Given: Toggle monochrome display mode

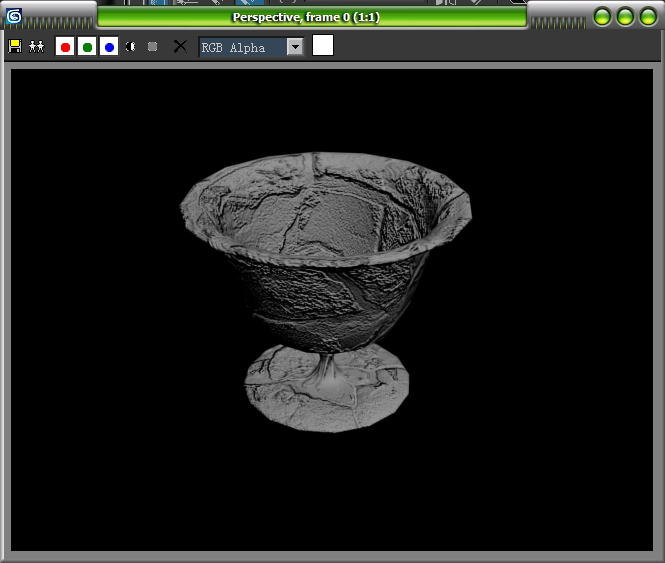Looking at the screenshot, I should pos(152,47).
